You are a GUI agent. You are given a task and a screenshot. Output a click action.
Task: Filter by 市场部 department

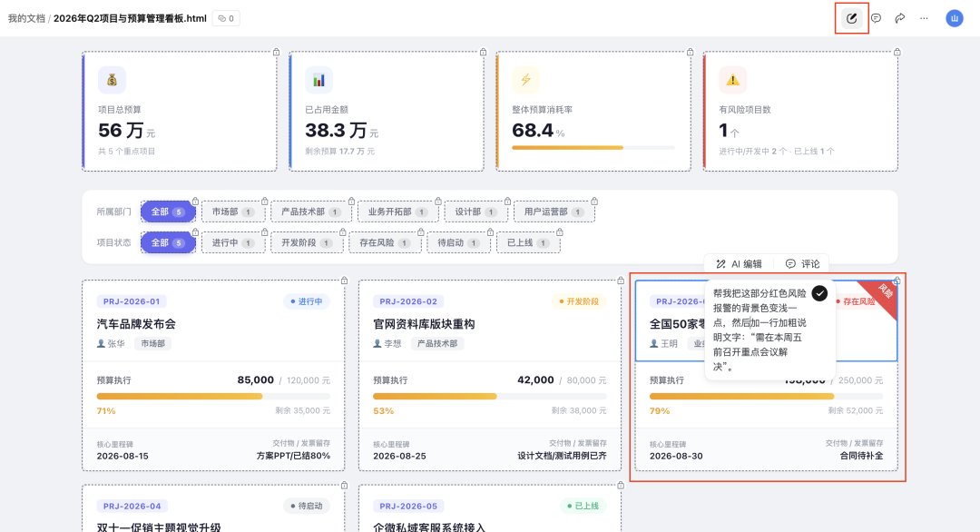[232, 212]
